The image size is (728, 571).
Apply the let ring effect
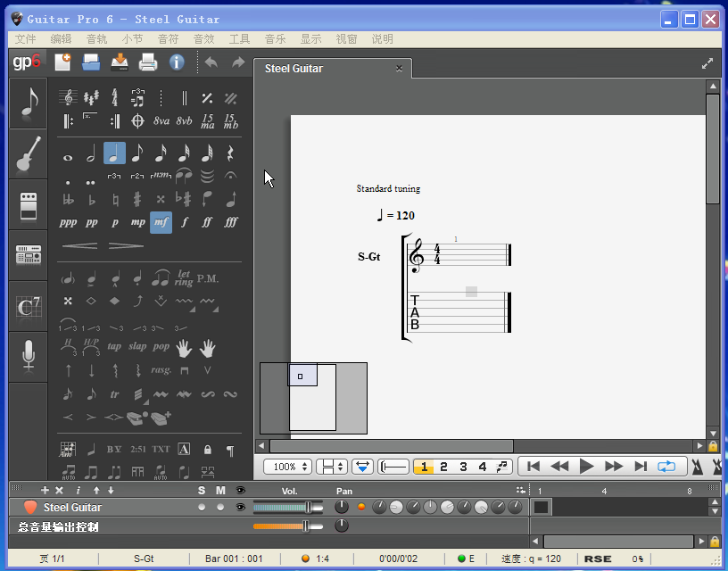point(184,277)
